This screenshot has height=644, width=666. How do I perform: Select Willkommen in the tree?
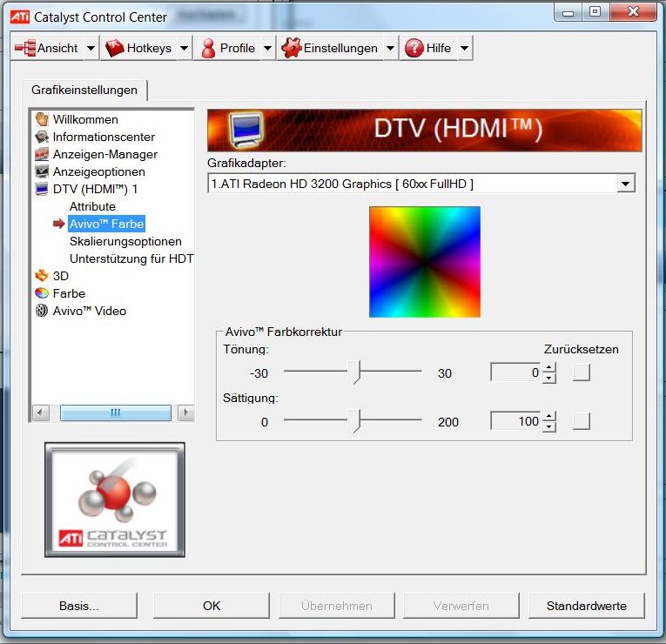pyautogui.click(x=84, y=119)
